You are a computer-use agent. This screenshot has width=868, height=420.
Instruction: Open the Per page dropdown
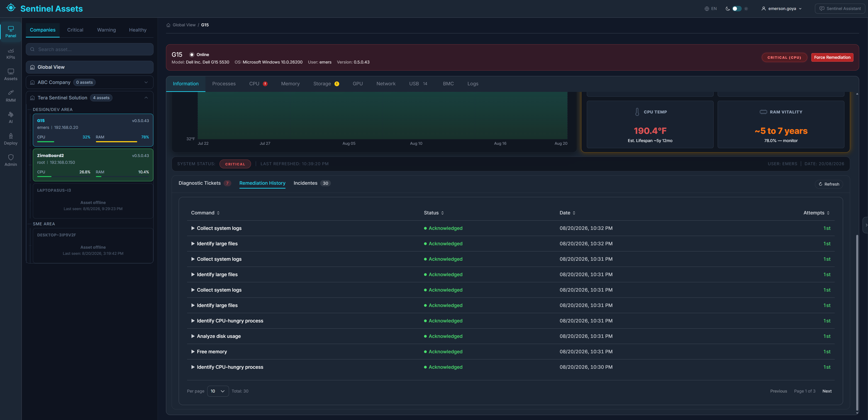point(218,391)
